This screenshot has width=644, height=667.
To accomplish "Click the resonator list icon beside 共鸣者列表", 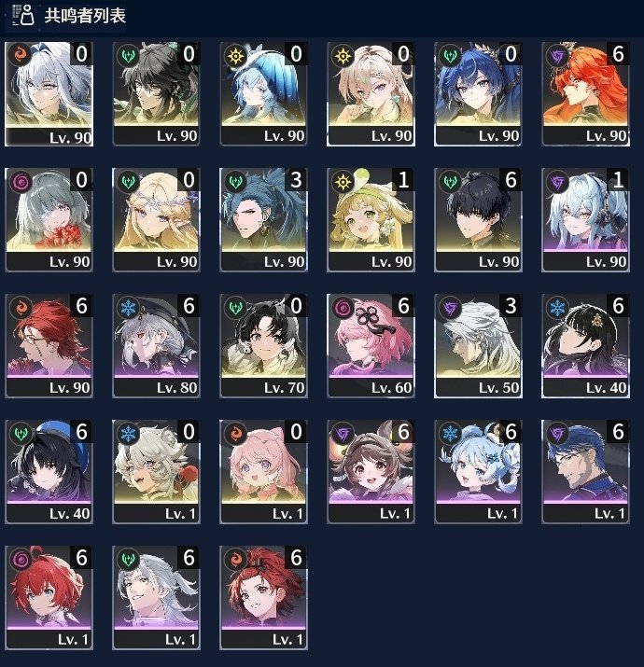I will pyautogui.click(x=22, y=15).
